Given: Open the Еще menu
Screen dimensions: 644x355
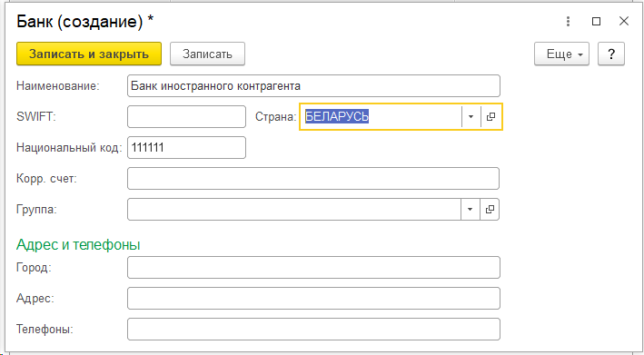Looking at the screenshot, I should point(561,54).
